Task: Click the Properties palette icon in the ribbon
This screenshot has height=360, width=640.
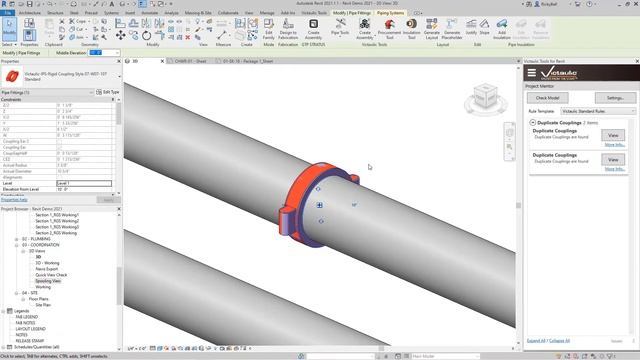Action: pyautogui.click(x=29, y=35)
